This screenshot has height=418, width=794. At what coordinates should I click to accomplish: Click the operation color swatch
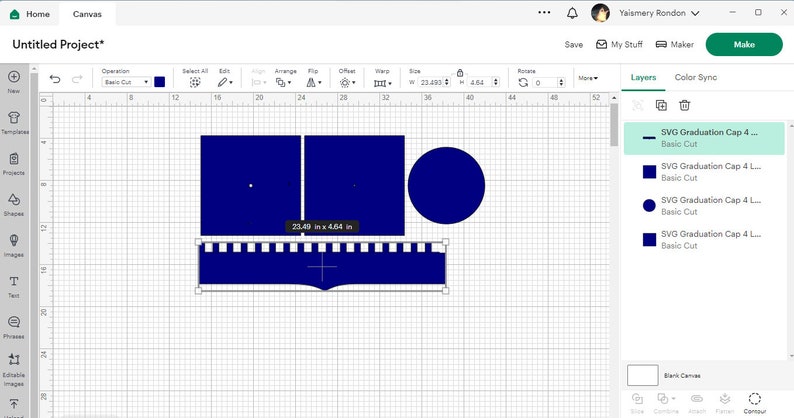tap(160, 82)
